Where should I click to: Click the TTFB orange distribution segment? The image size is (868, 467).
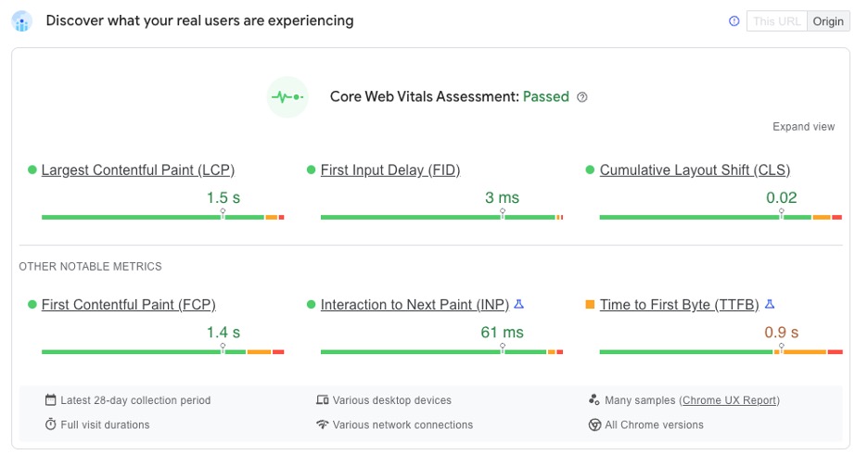point(803,352)
